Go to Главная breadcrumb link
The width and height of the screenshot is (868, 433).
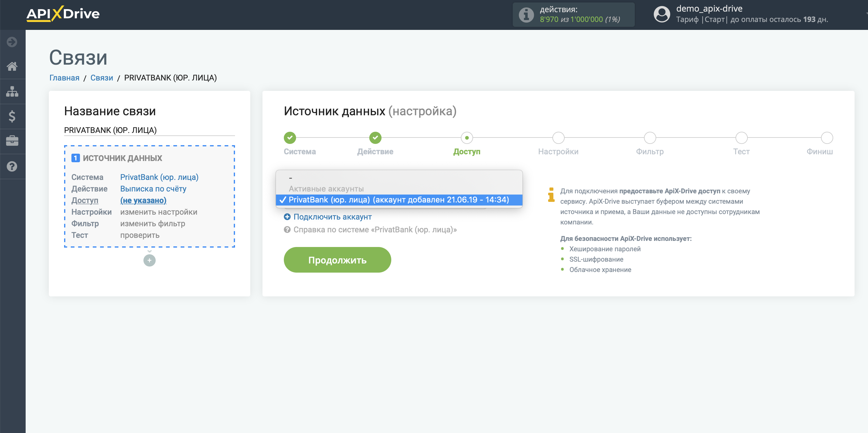tap(64, 78)
